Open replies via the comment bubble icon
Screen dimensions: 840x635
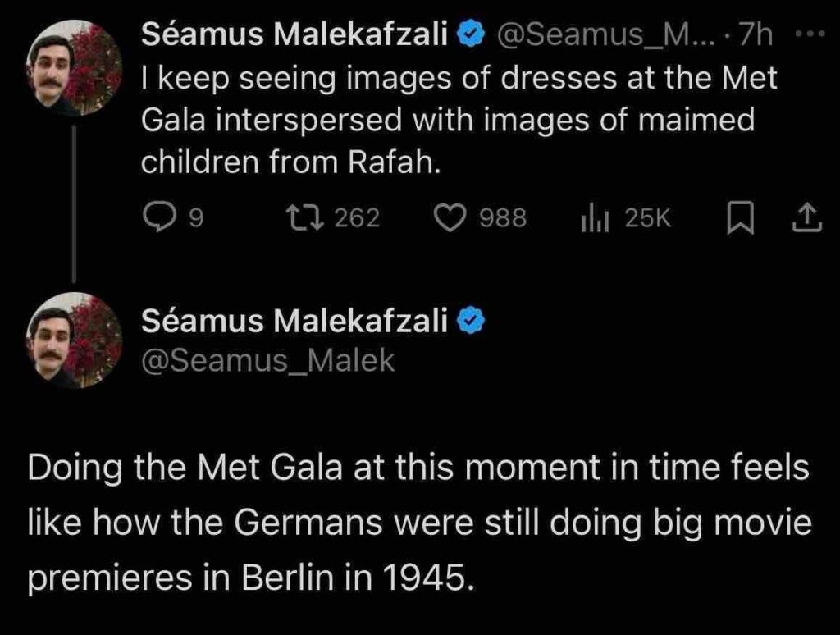157,218
